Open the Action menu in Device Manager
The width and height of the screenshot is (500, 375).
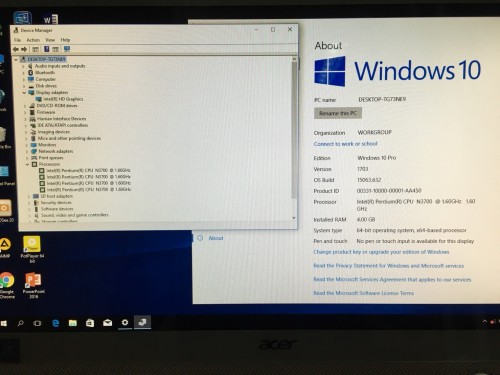(x=33, y=40)
